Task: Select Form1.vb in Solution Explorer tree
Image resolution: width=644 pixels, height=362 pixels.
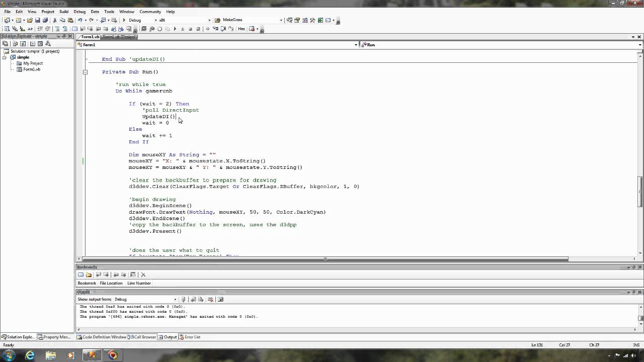Action: [32, 69]
